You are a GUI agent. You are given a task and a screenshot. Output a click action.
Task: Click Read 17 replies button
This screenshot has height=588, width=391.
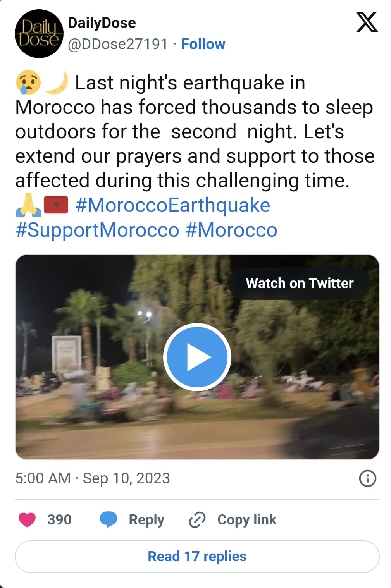coord(197,556)
